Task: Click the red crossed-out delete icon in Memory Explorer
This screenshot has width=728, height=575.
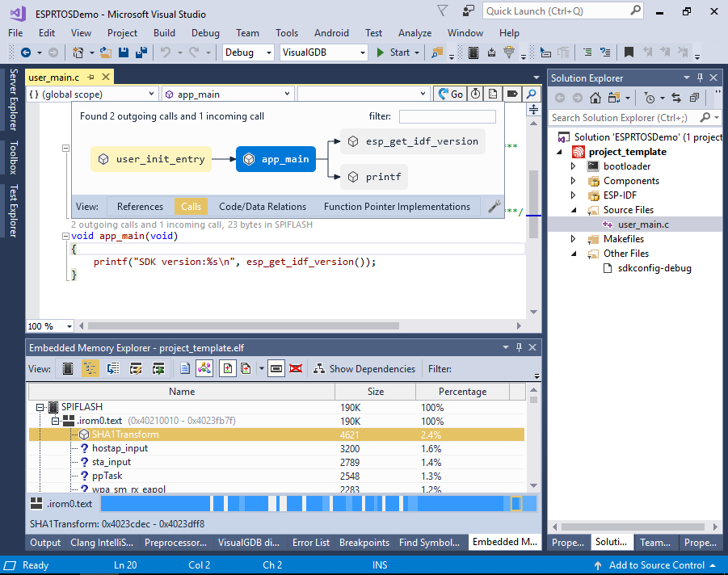Action: [x=296, y=369]
